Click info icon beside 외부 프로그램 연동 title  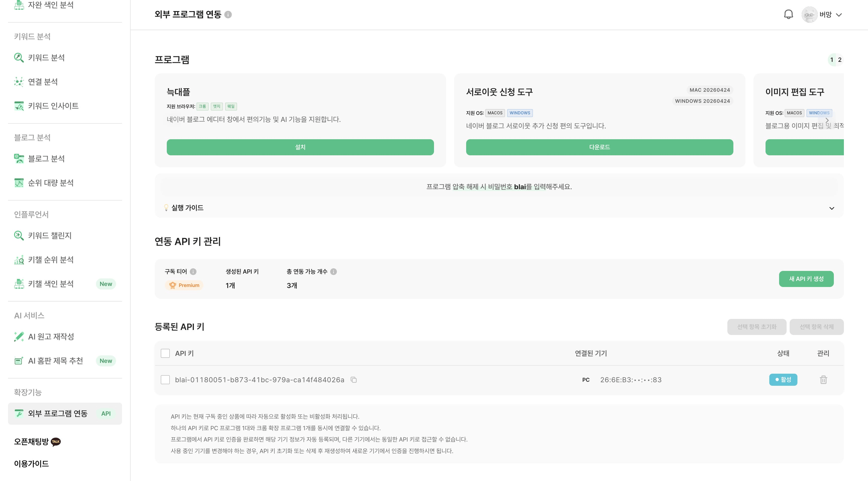click(228, 15)
